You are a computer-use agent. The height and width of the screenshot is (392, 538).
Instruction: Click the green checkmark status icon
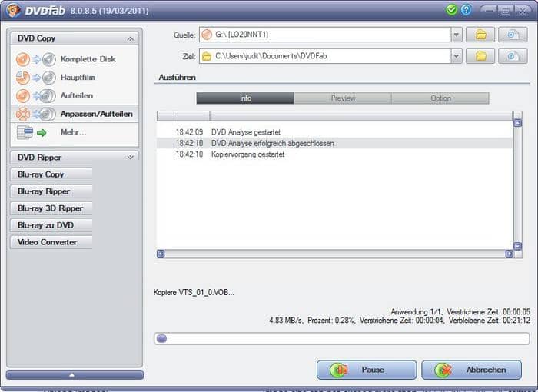452,10
